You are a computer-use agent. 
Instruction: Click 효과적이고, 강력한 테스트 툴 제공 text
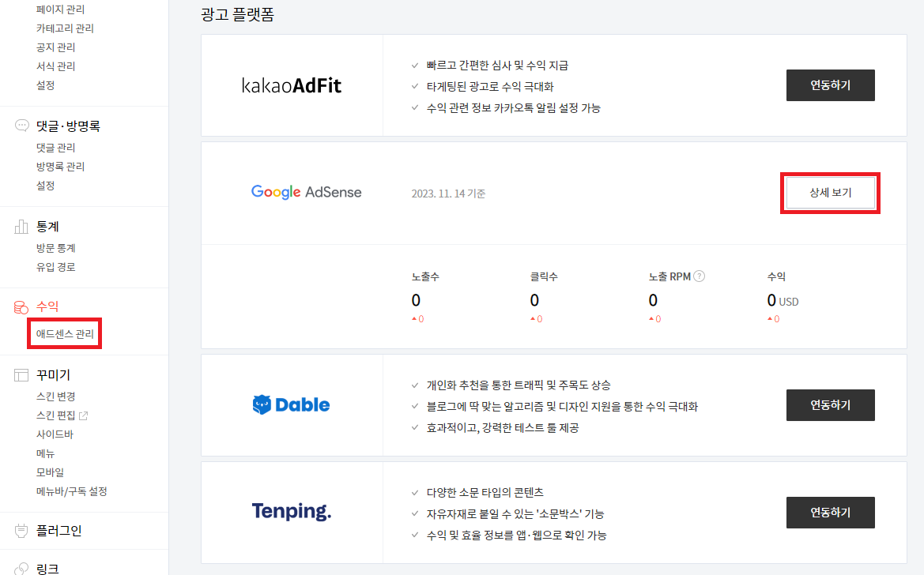pos(503,428)
